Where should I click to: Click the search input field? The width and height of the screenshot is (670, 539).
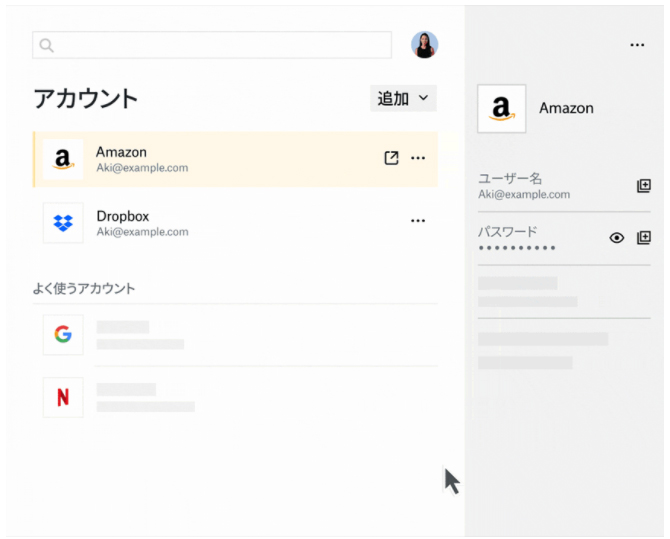[x=220, y=45]
